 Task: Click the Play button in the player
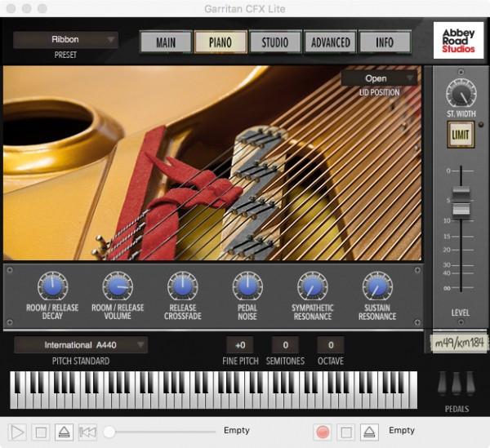(x=17, y=432)
